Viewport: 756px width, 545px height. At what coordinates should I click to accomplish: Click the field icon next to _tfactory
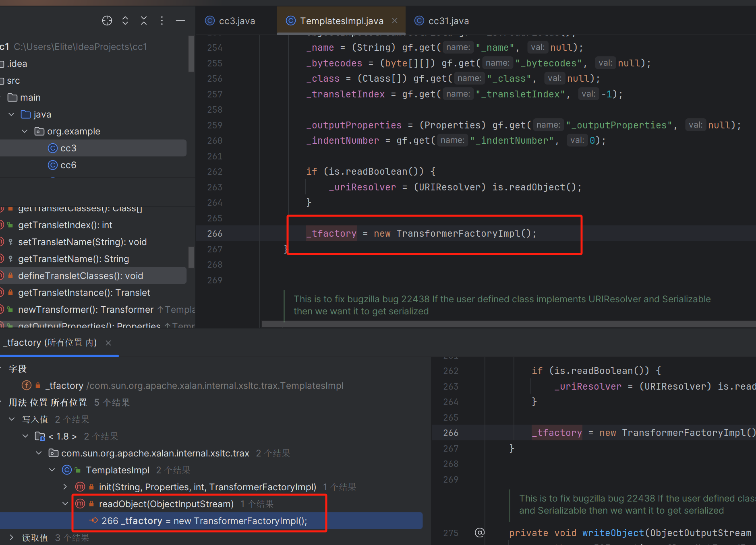(x=27, y=386)
